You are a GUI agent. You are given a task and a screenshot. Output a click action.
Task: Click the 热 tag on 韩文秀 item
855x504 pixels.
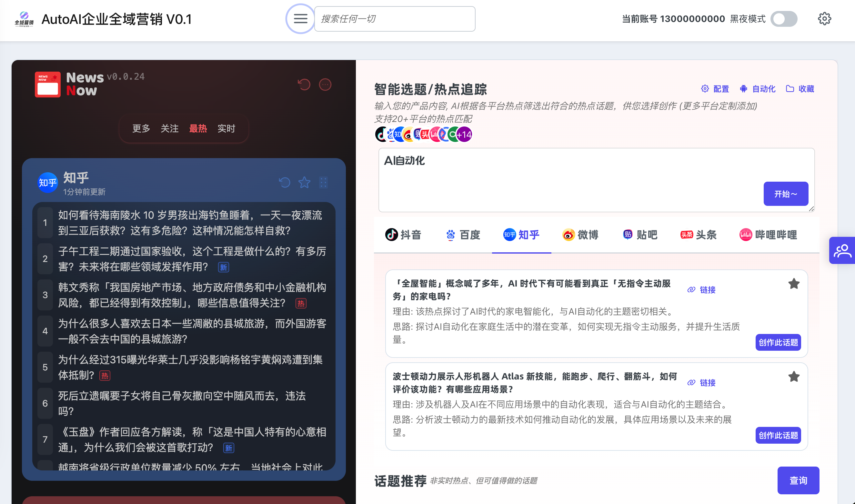click(x=301, y=303)
